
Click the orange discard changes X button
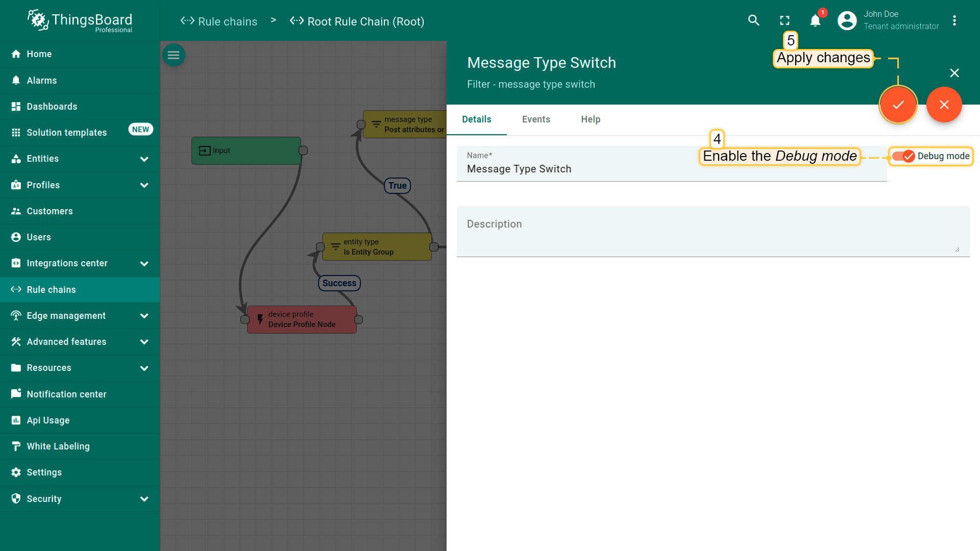[x=944, y=105]
